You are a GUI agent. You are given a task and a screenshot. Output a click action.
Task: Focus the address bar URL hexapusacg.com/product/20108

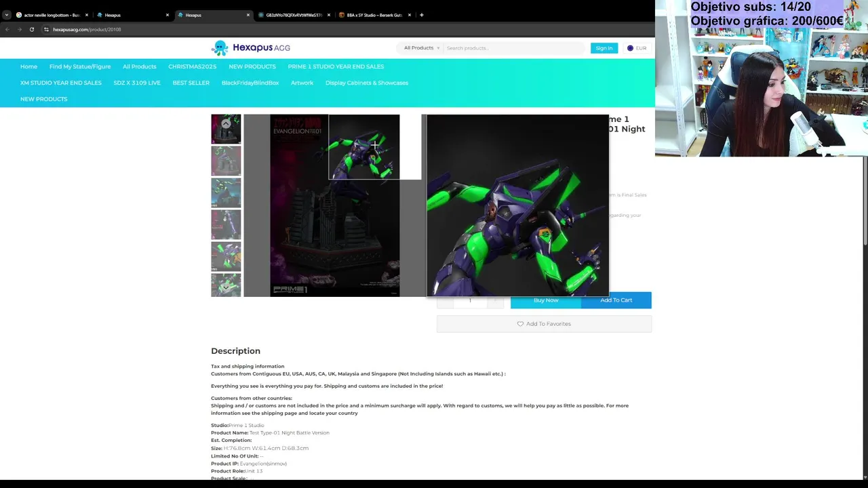click(87, 29)
